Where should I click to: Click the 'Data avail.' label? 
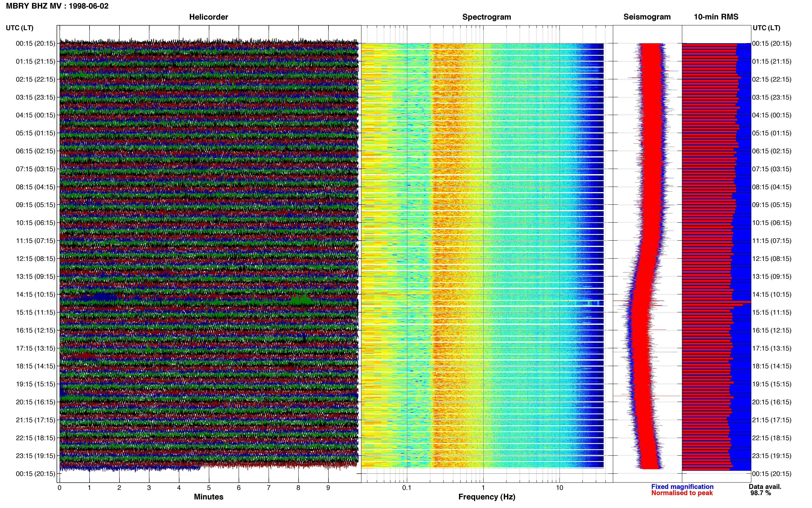tap(765, 486)
